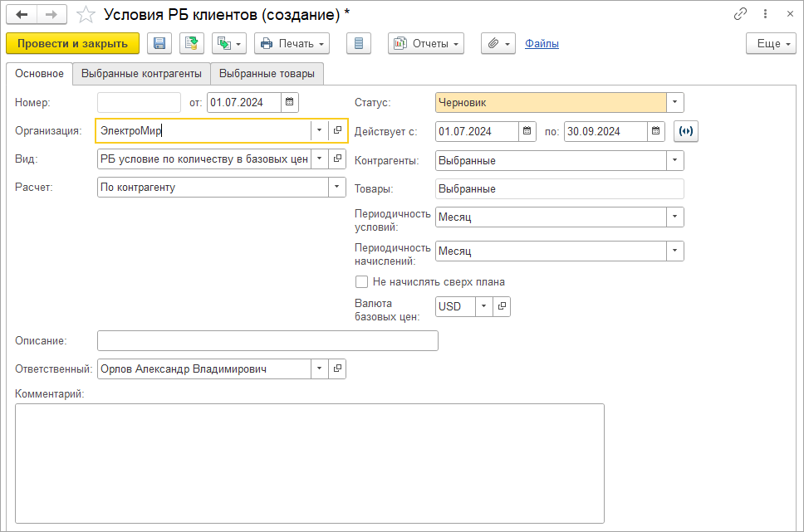
Task: Click the save (floppy disk) icon
Action: pyautogui.click(x=159, y=44)
